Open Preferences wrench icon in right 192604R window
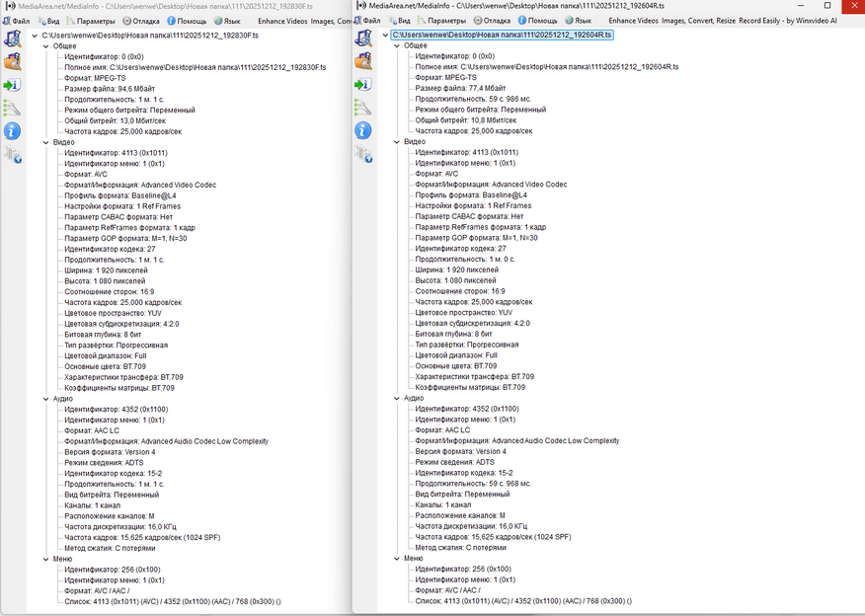Image resolution: width=865 pixels, height=616 pixels. [x=363, y=107]
